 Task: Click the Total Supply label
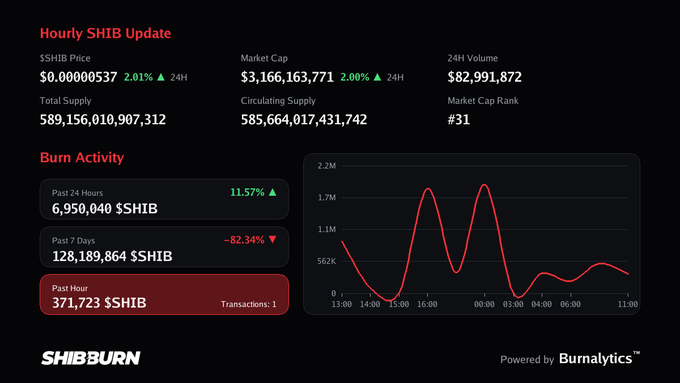pyautogui.click(x=65, y=101)
